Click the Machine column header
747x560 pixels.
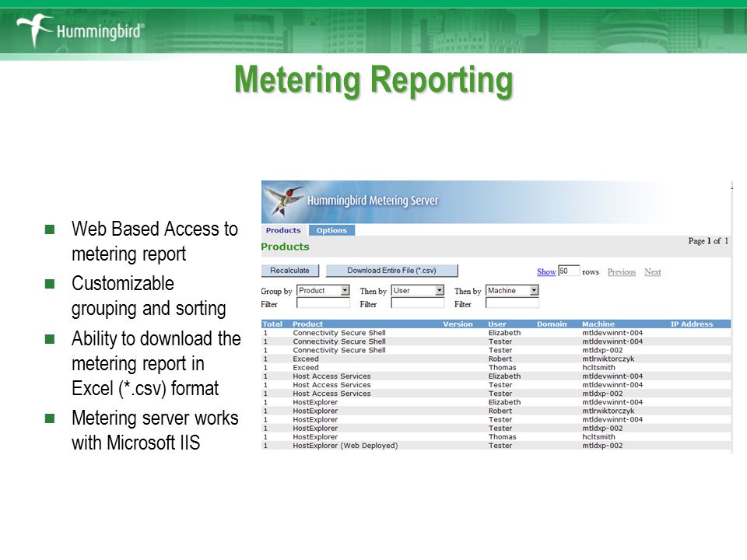coord(598,324)
